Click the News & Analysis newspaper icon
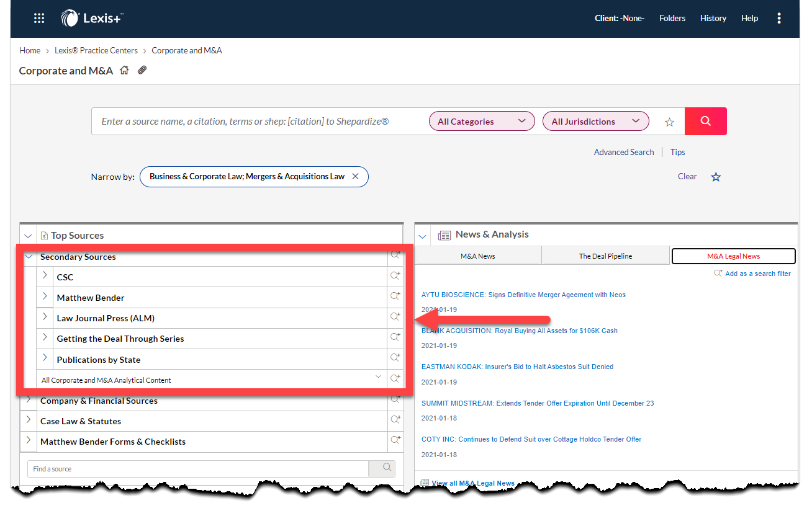 tap(444, 235)
